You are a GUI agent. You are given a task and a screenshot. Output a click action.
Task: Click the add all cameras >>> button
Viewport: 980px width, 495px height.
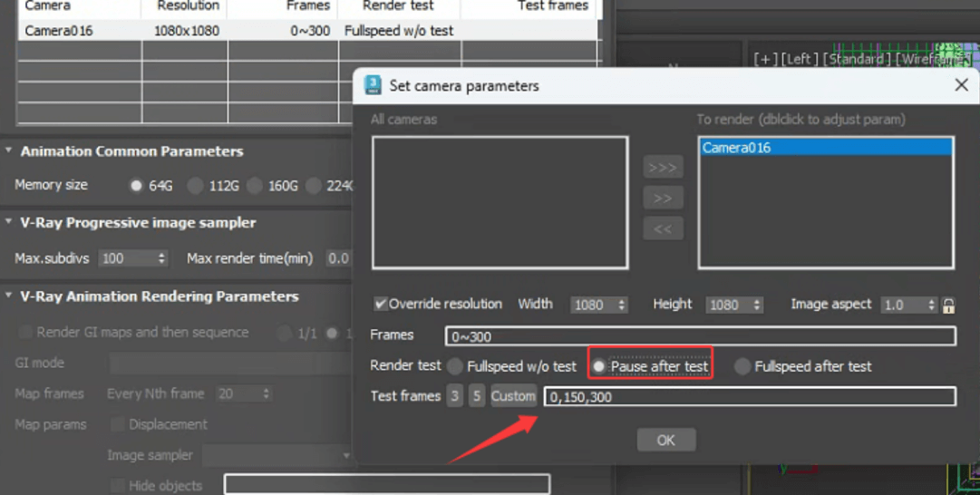pyautogui.click(x=663, y=168)
